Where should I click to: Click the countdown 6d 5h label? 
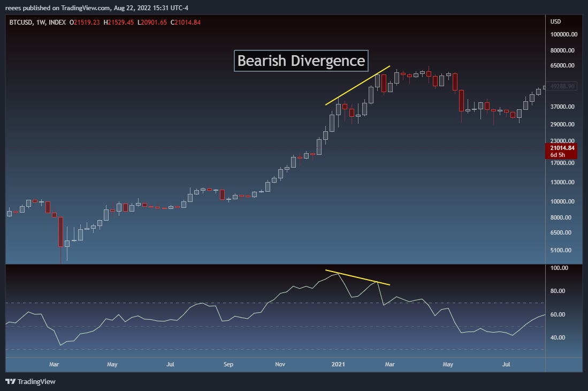click(558, 155)
